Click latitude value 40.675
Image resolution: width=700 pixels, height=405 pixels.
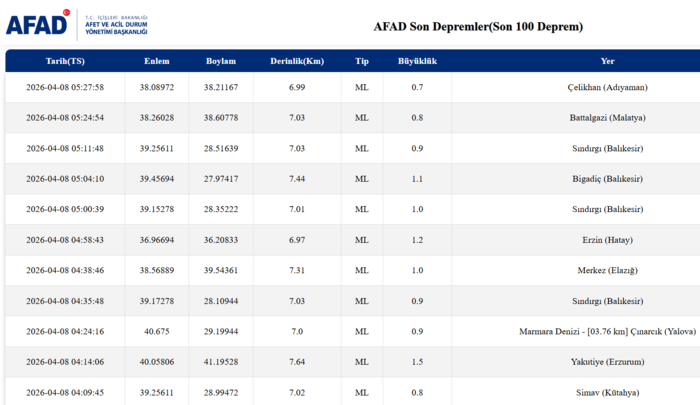tap(157, 331)
